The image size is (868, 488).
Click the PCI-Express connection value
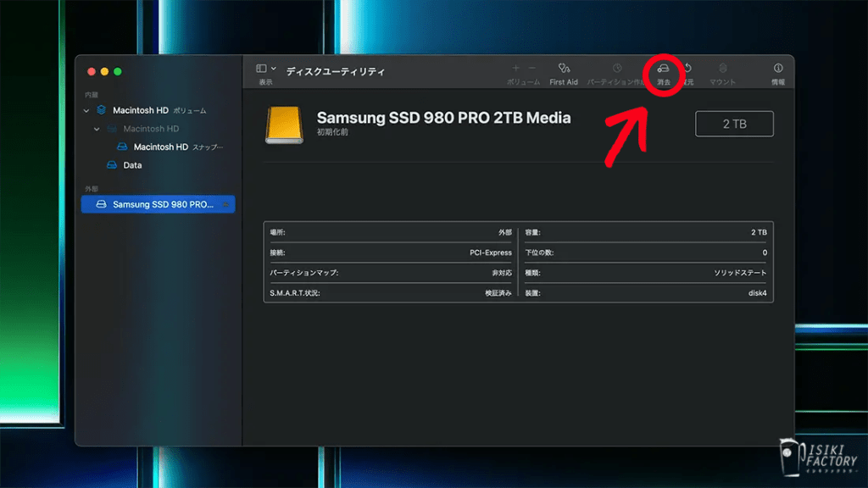[491, 252]
